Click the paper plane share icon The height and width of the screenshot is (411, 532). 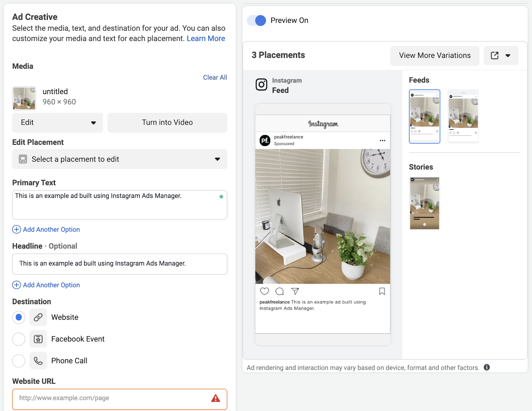(295, 291)
